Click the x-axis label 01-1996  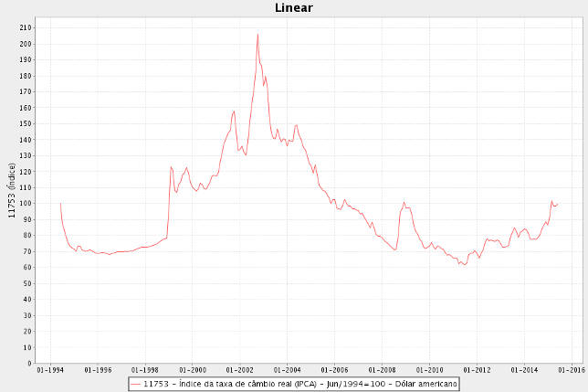97,370
